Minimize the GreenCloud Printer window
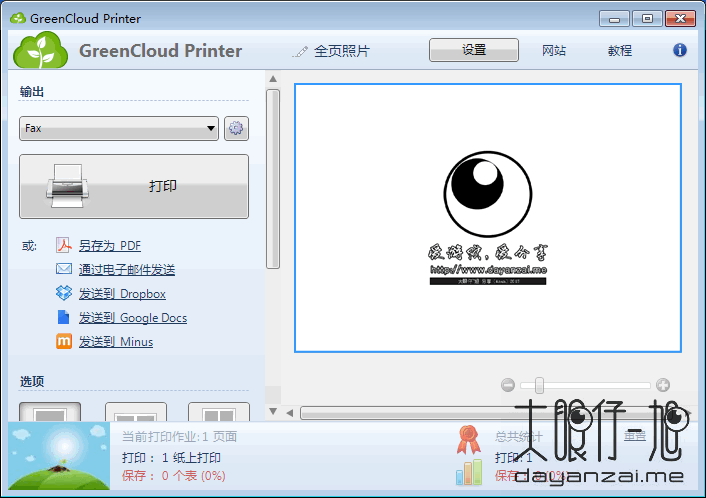 (614, 19)
